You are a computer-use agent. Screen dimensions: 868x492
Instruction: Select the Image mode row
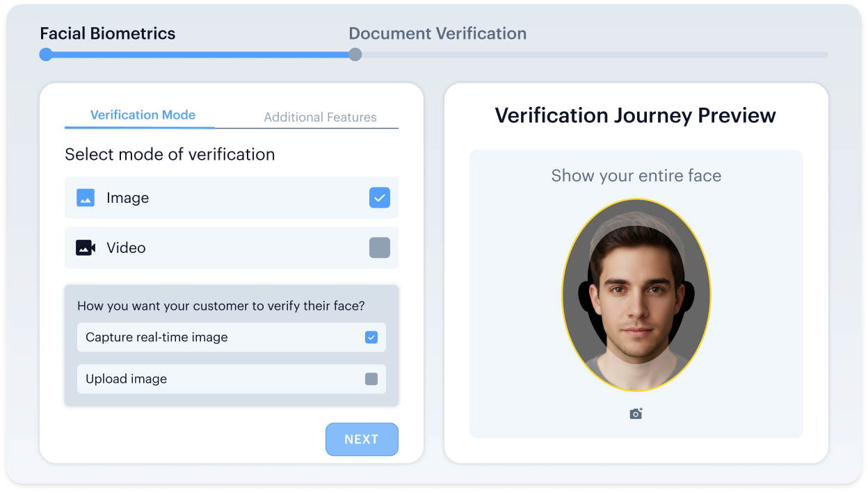click(x=232, y=198)
